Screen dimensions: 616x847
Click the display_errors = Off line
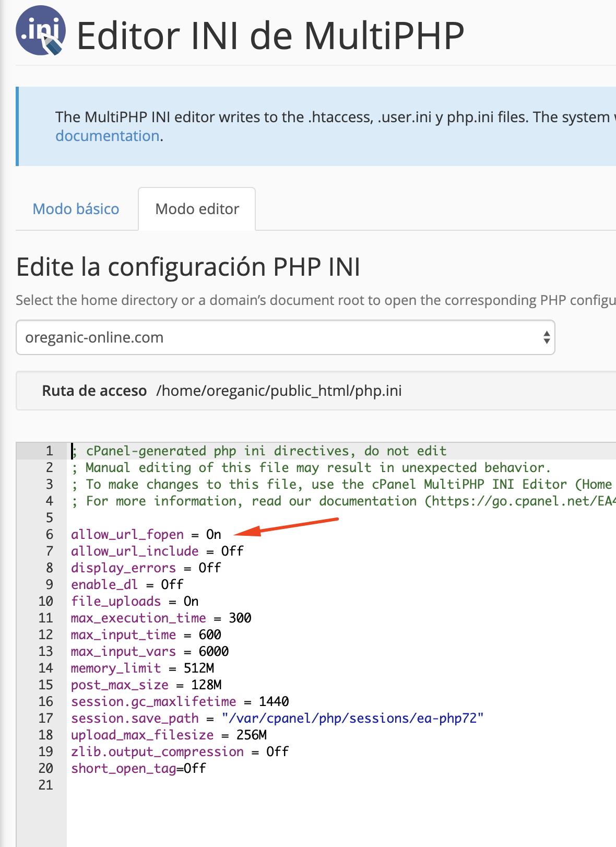pyautogui.click(x=146, y=568)
